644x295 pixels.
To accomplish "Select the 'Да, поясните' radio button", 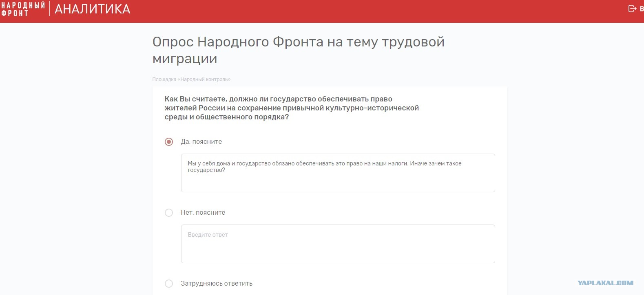I will [x=169, y=142].
